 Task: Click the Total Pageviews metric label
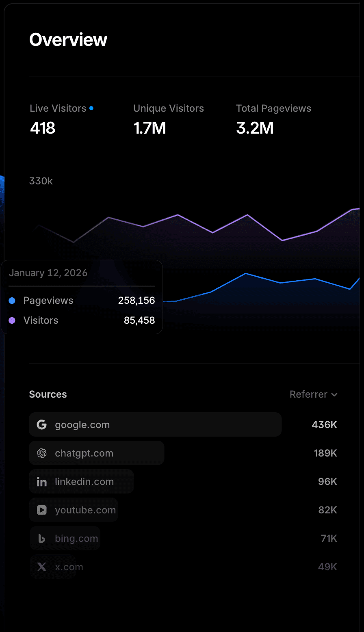[x=274, y=108]
